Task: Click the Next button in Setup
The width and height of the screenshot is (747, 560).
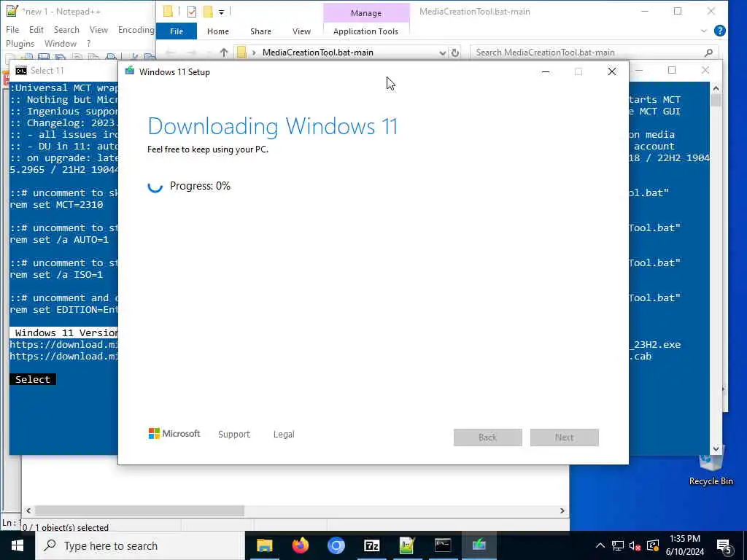Action: pyautogui.click(x=564, y=437)
